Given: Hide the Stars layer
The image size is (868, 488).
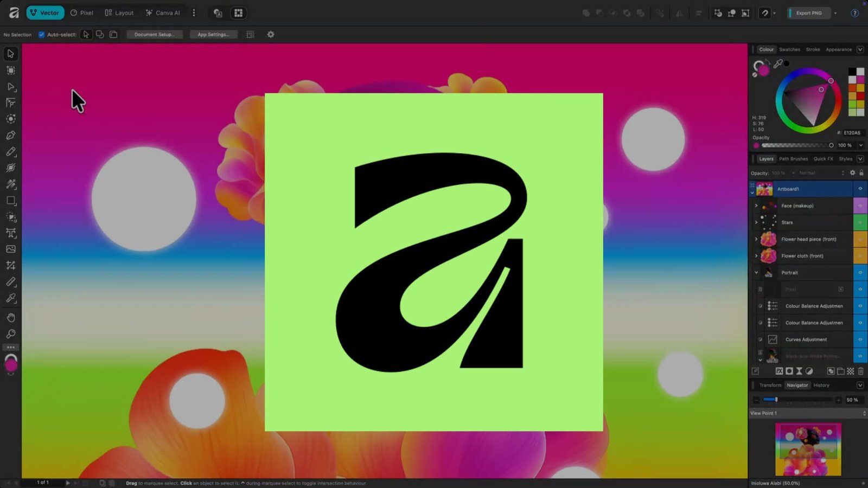Looking at the screenshot, I should [x=860, y=222].
